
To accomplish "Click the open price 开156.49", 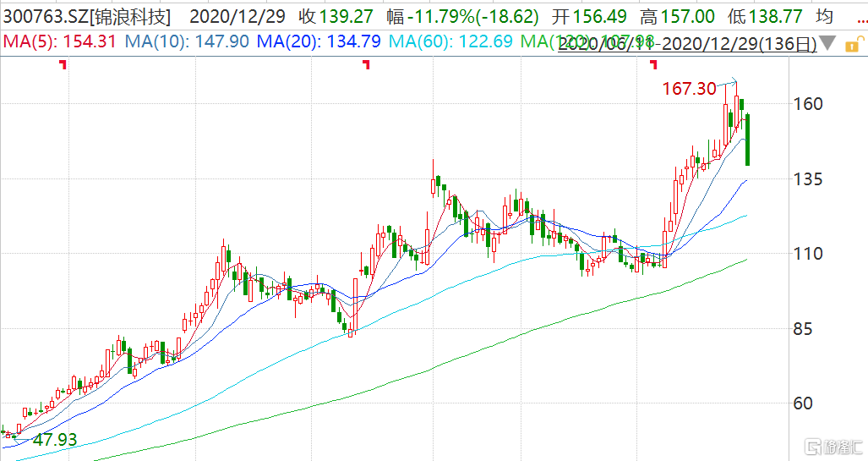I will (589, 17).
